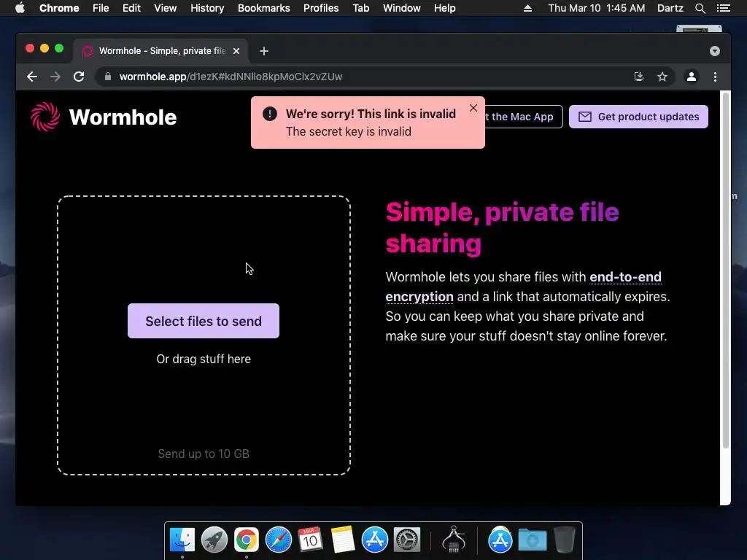Open Notification Center list icon
The width and height of the screenshot is (747, 560).
coord(724,8)
